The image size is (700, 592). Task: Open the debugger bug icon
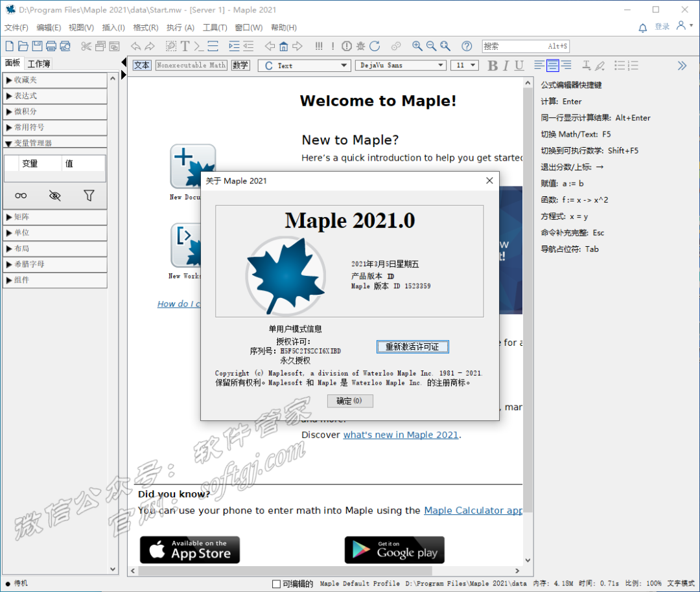point(361,46)
